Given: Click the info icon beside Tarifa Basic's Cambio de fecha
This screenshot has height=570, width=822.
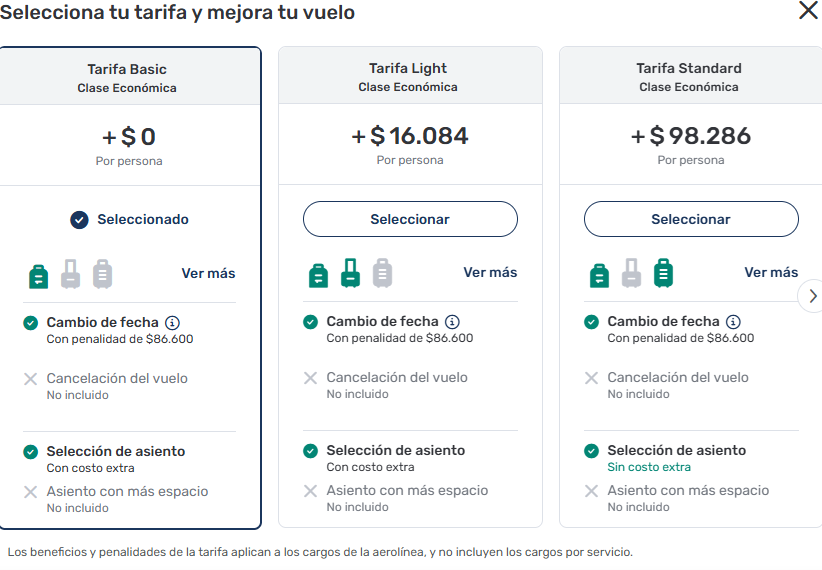Looking at the screenshot, I should 172,323.
